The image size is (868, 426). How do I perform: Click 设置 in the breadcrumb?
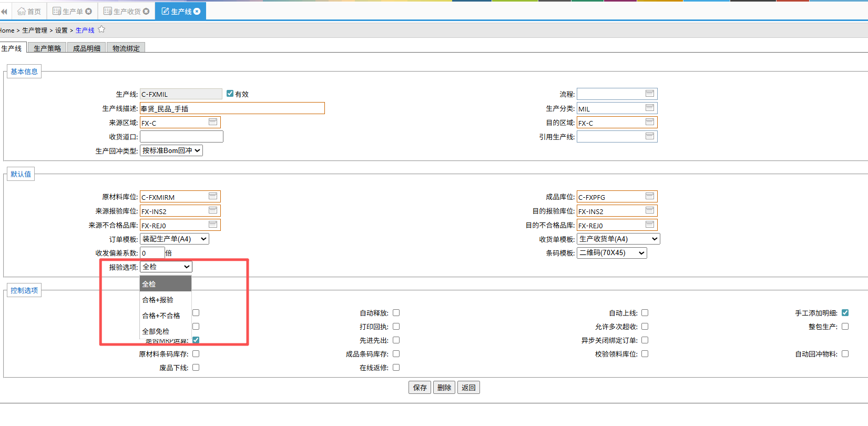[x=62, y=31]
